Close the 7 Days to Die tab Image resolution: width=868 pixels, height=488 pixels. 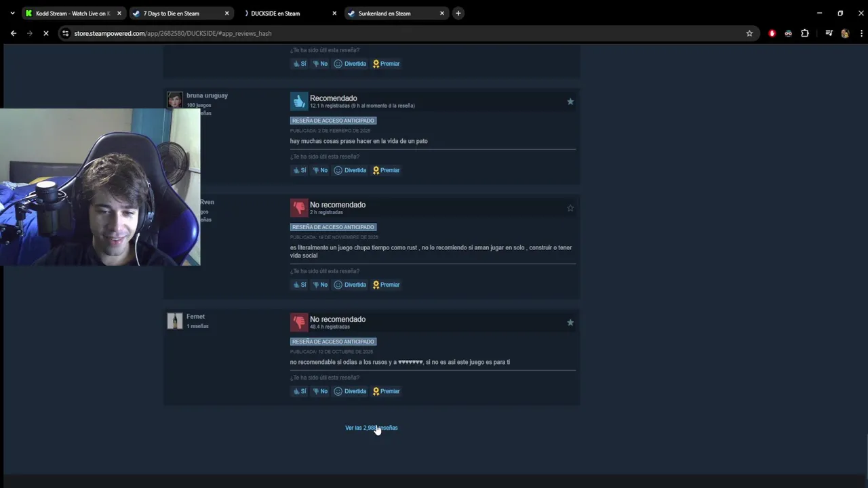click(x=226, y=13)
